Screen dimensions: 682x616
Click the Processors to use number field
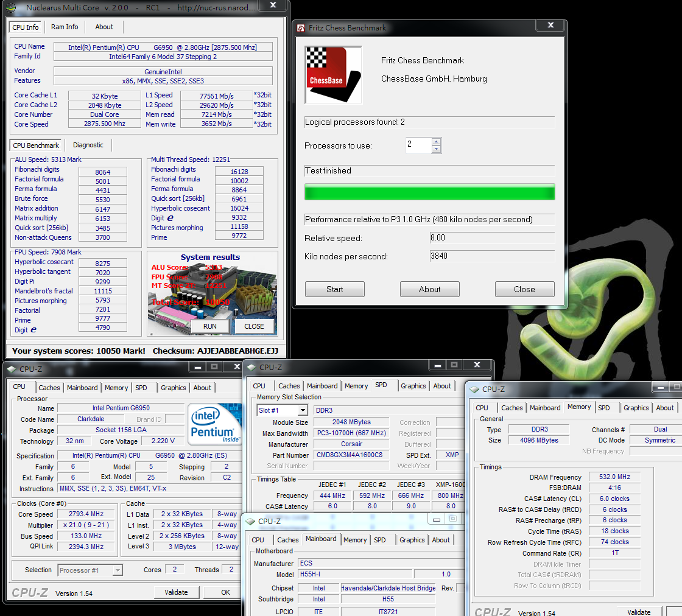418,145
